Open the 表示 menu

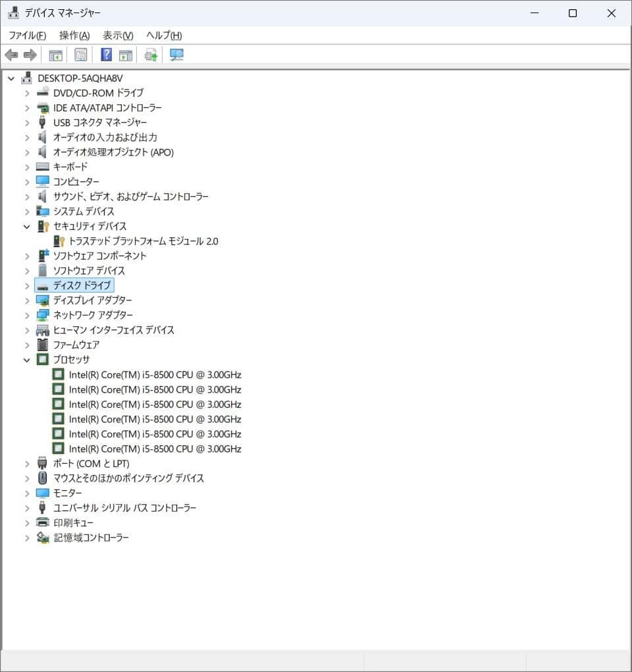coord(117,35)
